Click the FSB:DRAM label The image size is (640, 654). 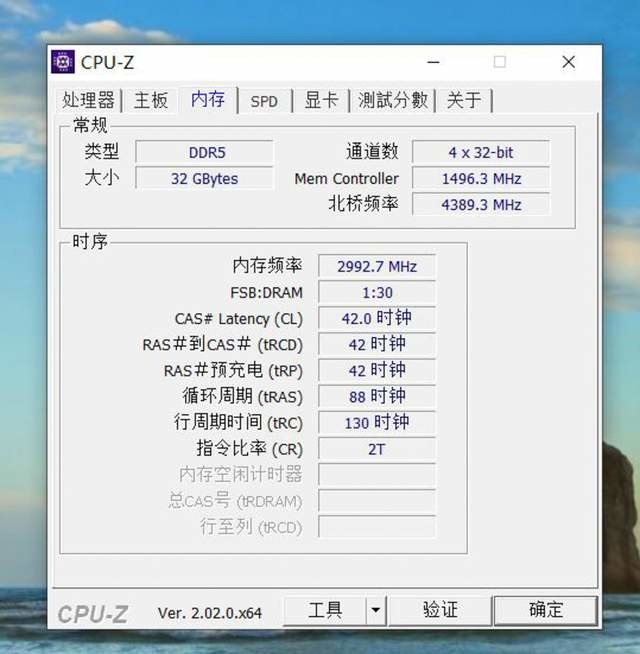point(267,292)
